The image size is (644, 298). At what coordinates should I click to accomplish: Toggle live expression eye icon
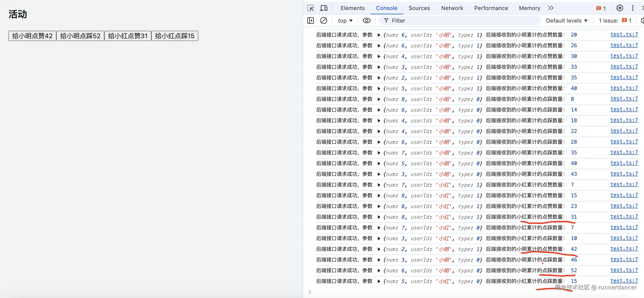click(x=366, y=20)
